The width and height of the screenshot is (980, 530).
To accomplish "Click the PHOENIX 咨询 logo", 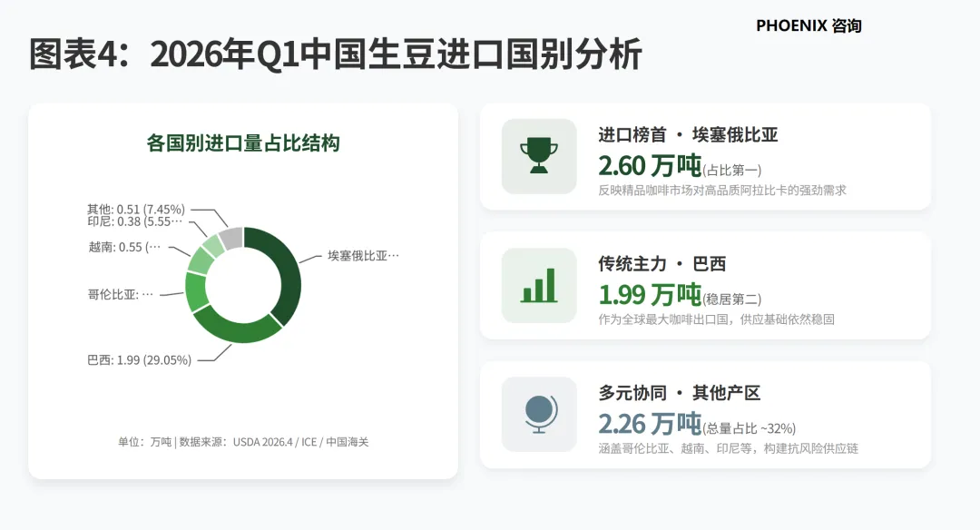I will 810,26.
